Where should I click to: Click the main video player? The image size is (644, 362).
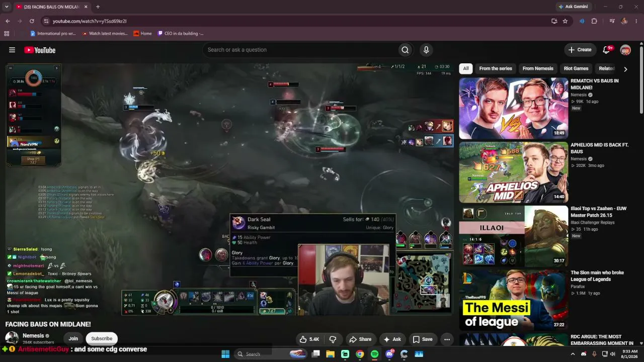click(230, 190)
